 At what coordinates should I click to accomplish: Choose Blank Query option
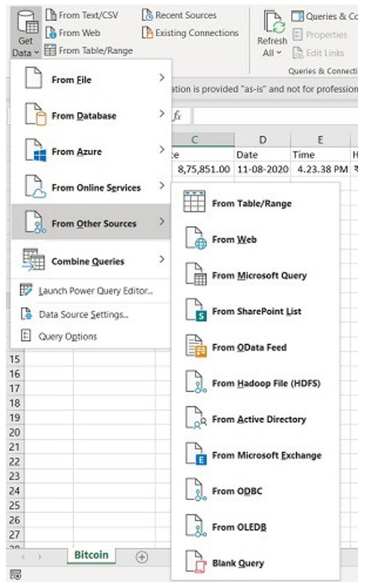[255, 562]
